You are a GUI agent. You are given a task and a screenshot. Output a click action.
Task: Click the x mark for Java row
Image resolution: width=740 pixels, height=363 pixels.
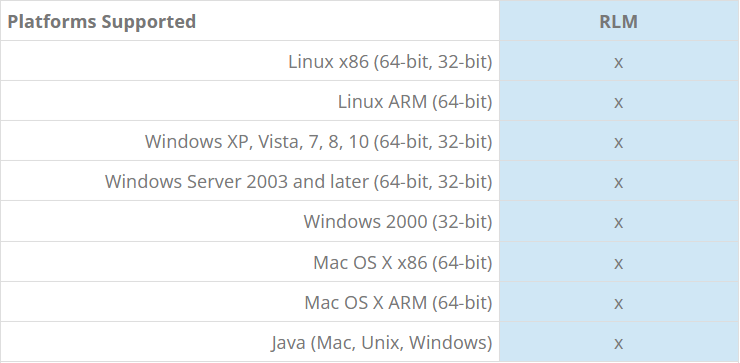click(618, 344)
